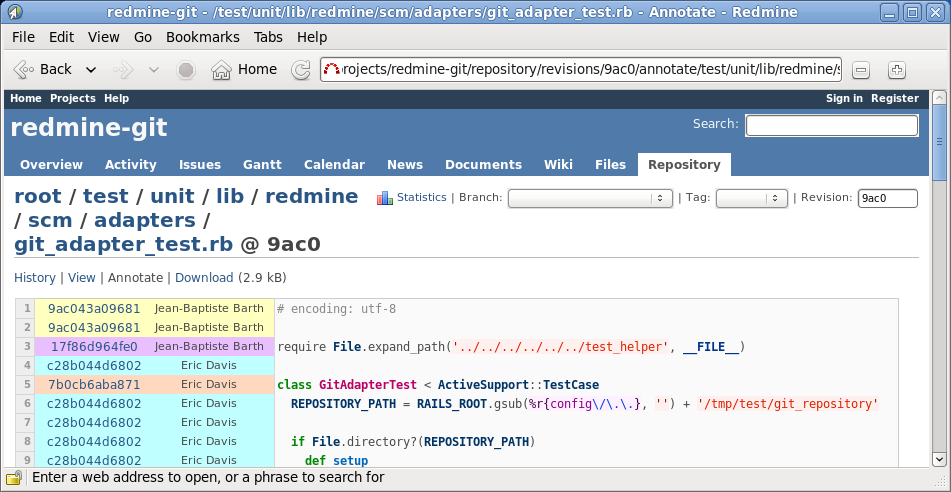
Task: Open revision 7b0cb6aba871 on line 5
Action: [94, 385]
